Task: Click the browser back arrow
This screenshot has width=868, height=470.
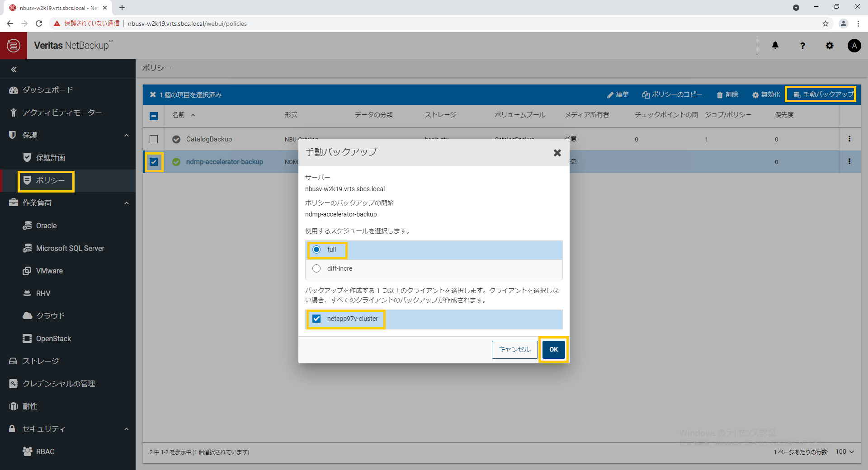Action: (x=10, y=23)
